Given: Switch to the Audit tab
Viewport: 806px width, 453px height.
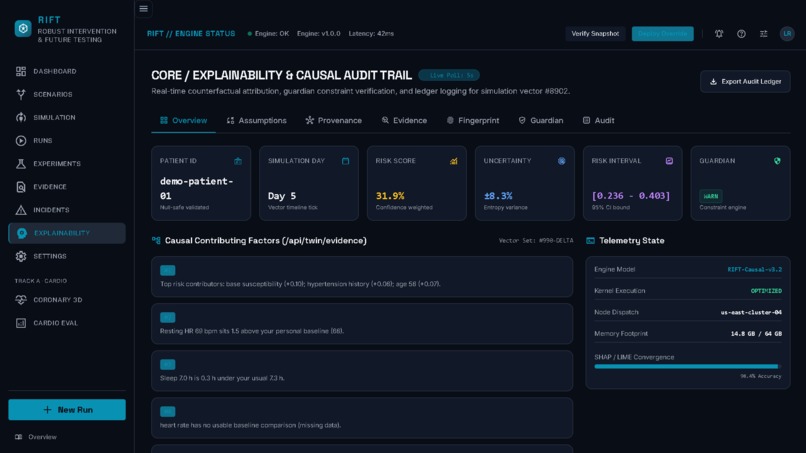Looking at the screenshot, I should click(x=599, y=120).
